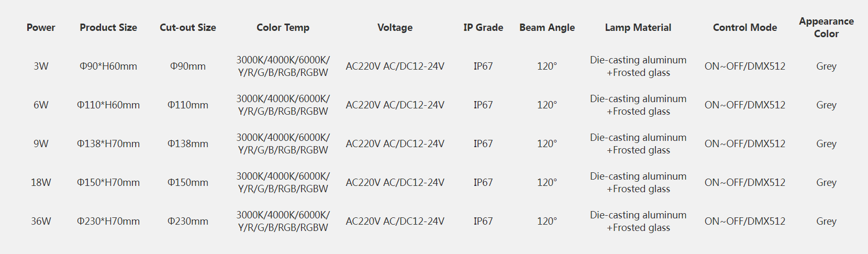Click the Cut-out Size column header
This screenshot has width=868, height=254.
click(x=188, y=28)
